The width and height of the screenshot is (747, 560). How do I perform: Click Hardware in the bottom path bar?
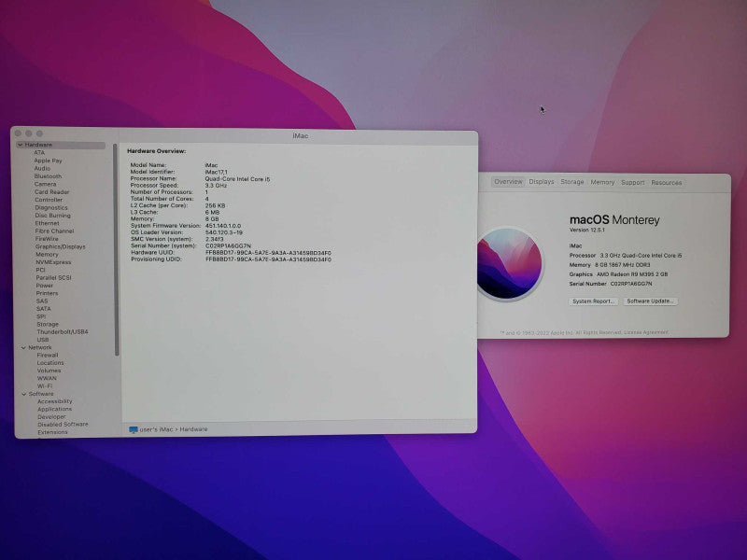(193, 429)
